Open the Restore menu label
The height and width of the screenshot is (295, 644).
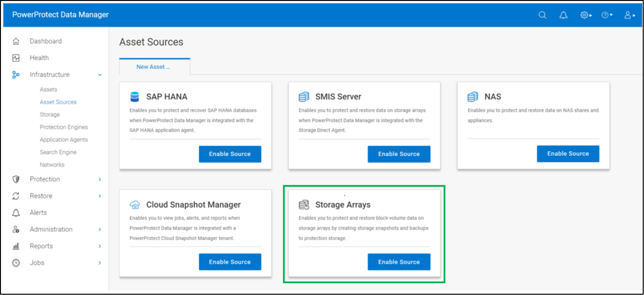[x=41, y=196]
